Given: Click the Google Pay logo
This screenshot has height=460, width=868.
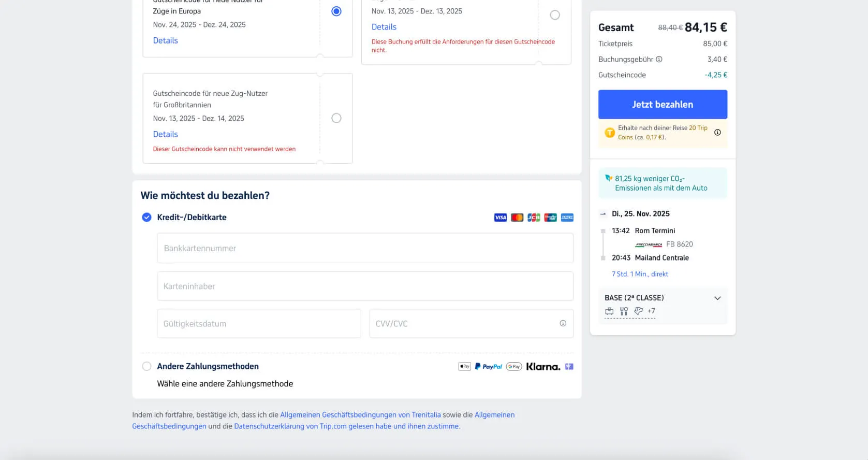Looking at the screenshot, I should [x=514, y=367].
